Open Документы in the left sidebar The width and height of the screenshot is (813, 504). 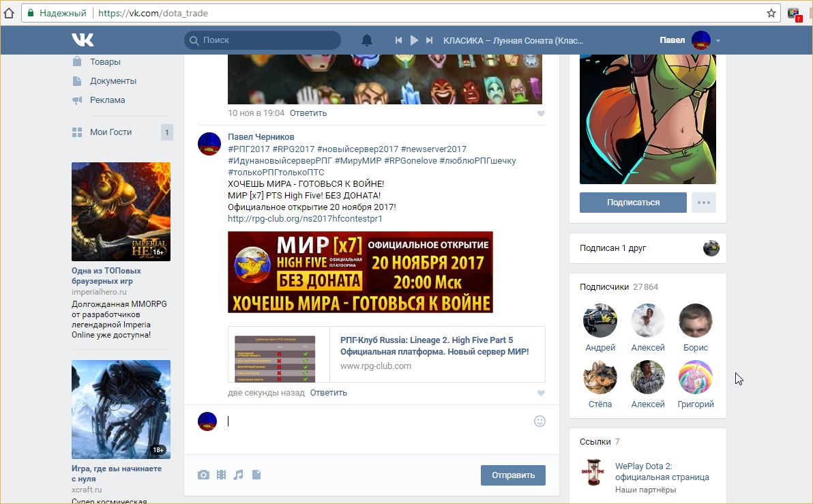[x=113, y=80]
